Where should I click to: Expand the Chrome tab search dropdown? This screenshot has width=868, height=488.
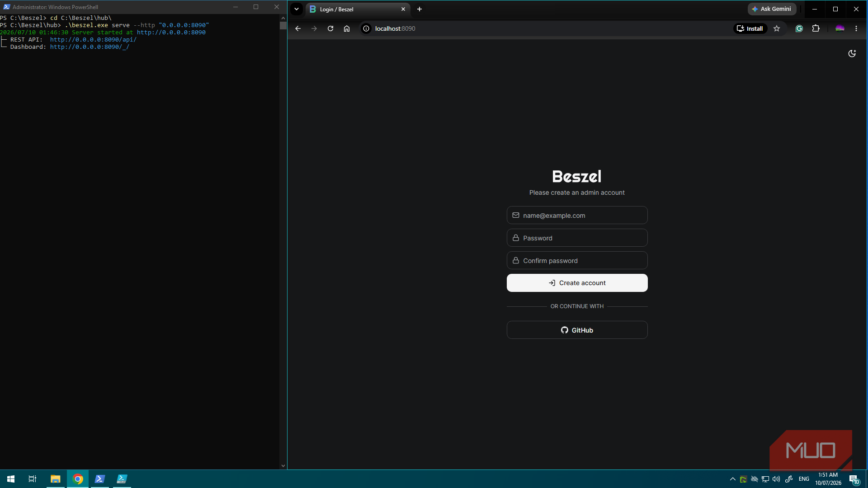(297, 9)
